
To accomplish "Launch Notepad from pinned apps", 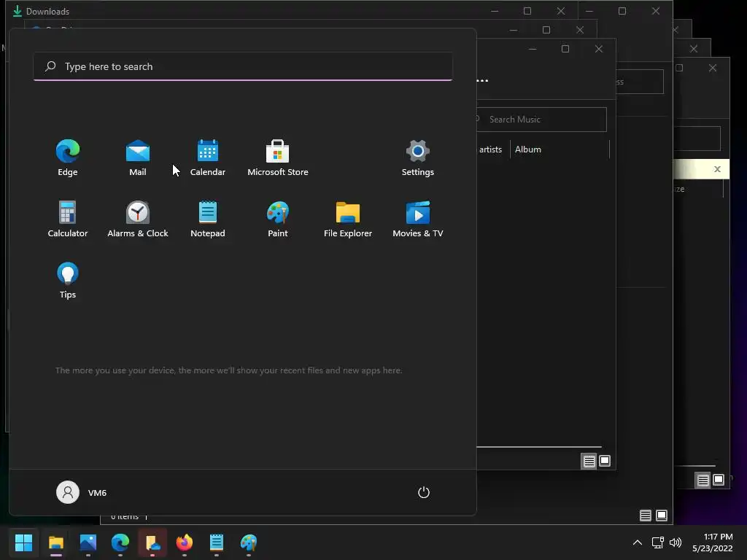I will [x=208, y=219].
